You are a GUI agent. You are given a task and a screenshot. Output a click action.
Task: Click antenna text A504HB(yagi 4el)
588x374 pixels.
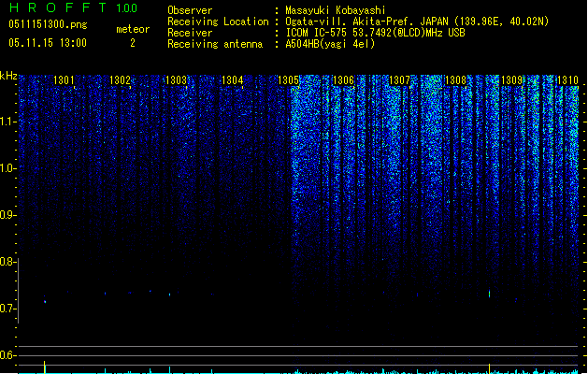[x=330, y=44]
